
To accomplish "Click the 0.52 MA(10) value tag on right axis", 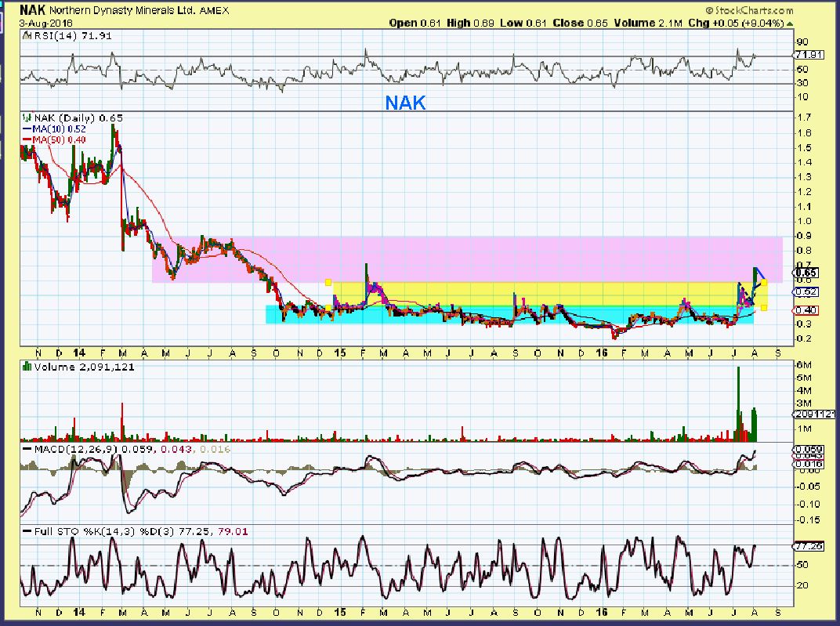I will [x=806, y=292].
